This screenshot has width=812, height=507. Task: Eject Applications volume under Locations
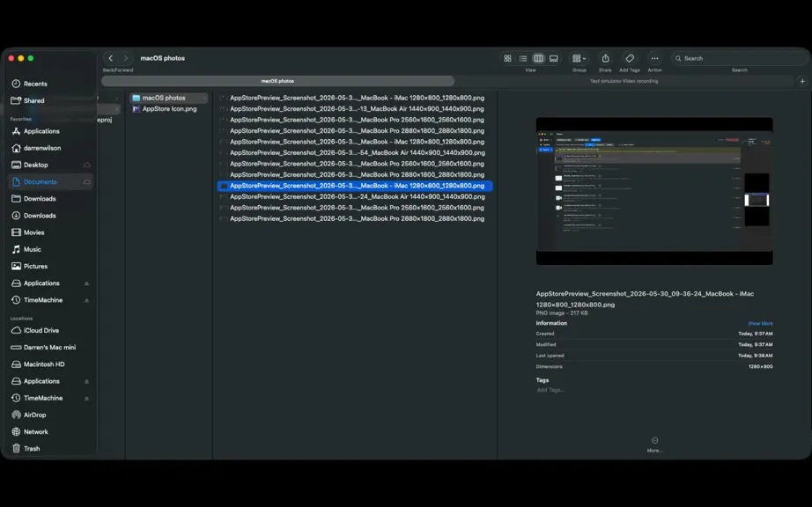point(86,382)
